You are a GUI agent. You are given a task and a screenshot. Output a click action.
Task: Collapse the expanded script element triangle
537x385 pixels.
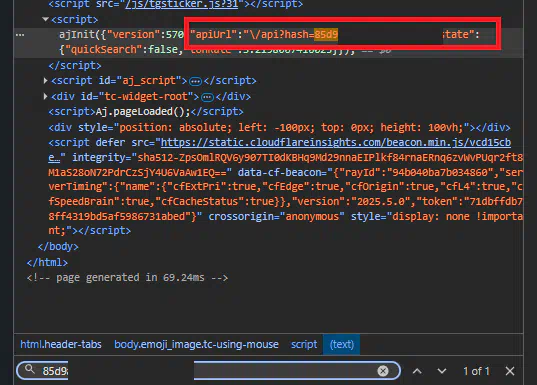coord(45,20)
